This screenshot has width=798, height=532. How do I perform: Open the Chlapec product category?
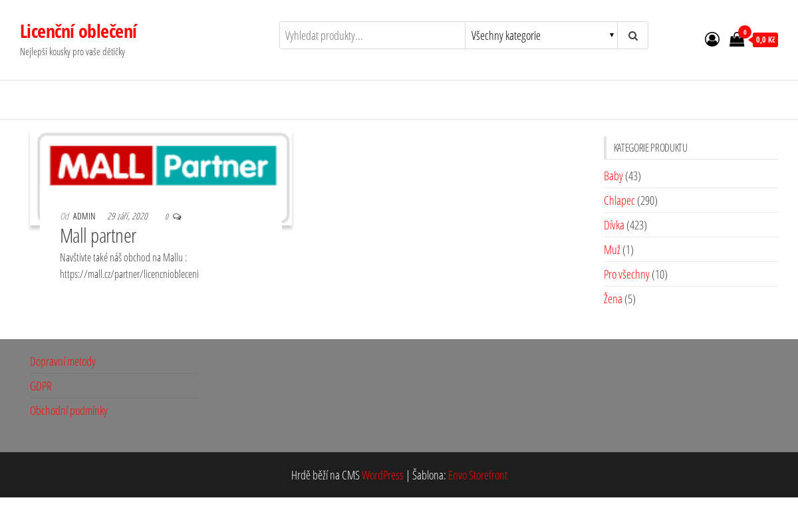(x=619, y=200)
